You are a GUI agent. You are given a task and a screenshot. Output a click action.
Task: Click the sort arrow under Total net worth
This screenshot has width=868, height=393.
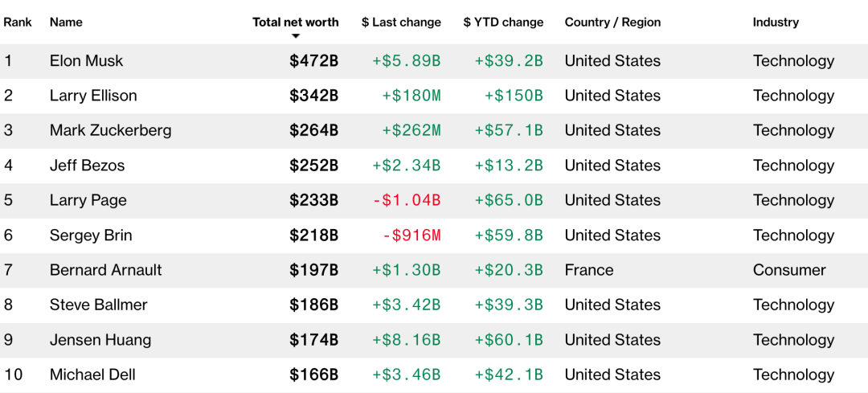click(296, 36)
